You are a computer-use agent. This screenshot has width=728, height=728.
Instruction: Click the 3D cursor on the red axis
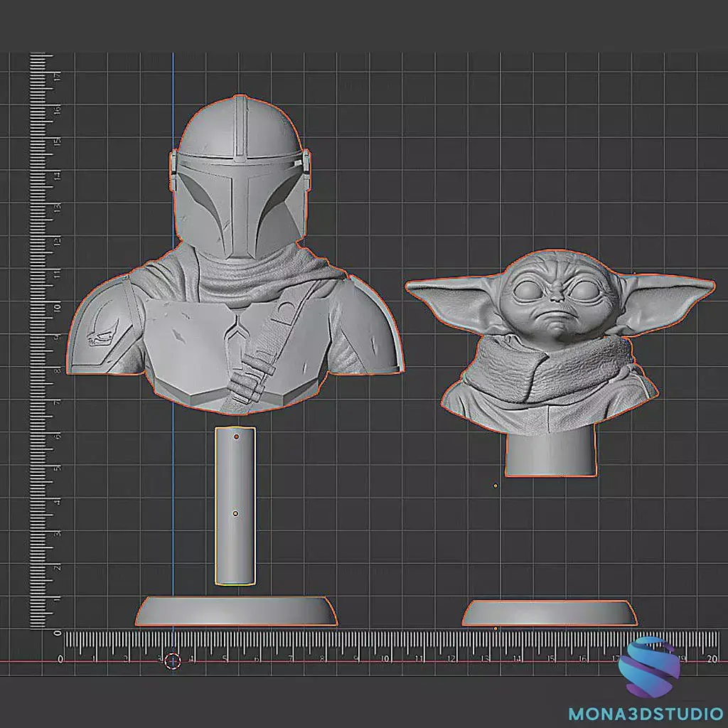click(x=173, y=661)
